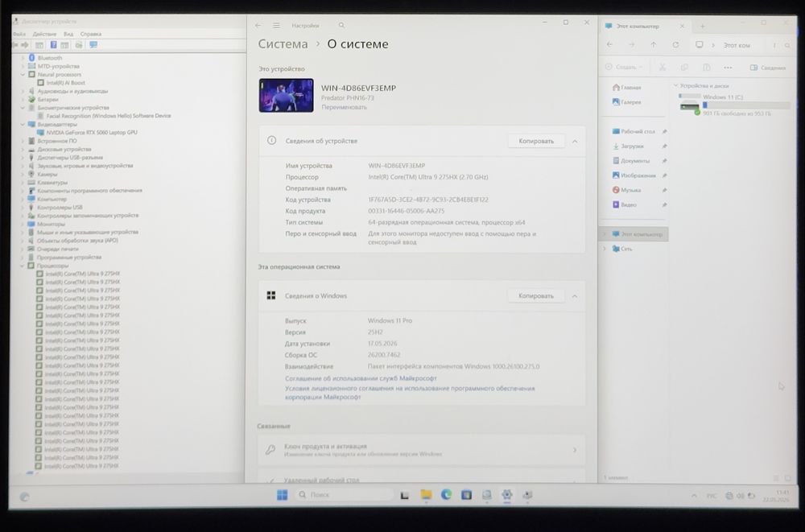The height and width of the screenshot is (532, 805).
Task: Click the Explorer Back navigation arrow
Action: click(609, 45)
